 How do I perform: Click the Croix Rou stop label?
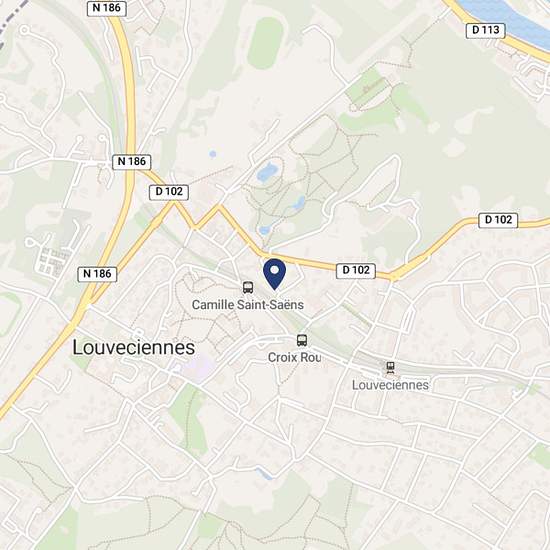[x=294, y=357]
